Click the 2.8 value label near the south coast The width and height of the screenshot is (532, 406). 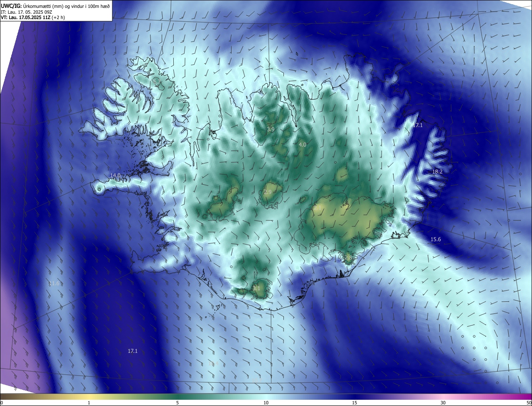click(348, 257)
